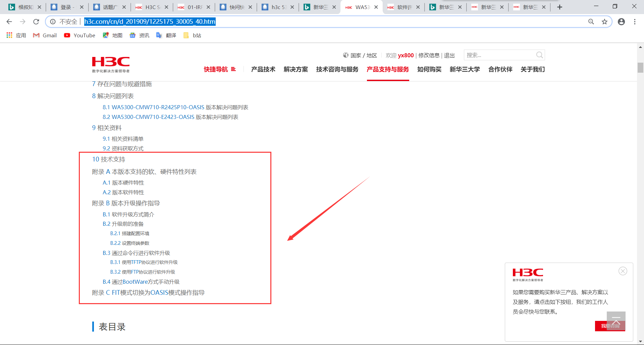Switch to the h3c 53 tab

[278, 7]
